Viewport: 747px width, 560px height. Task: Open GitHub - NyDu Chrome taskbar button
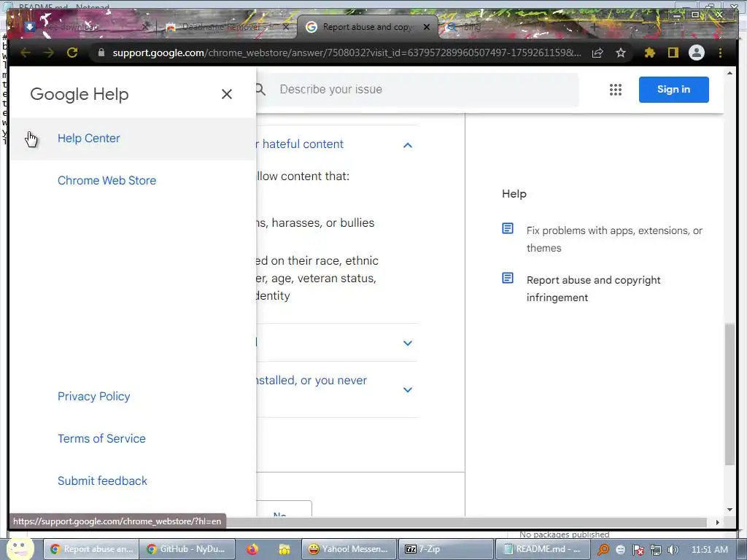187,549
